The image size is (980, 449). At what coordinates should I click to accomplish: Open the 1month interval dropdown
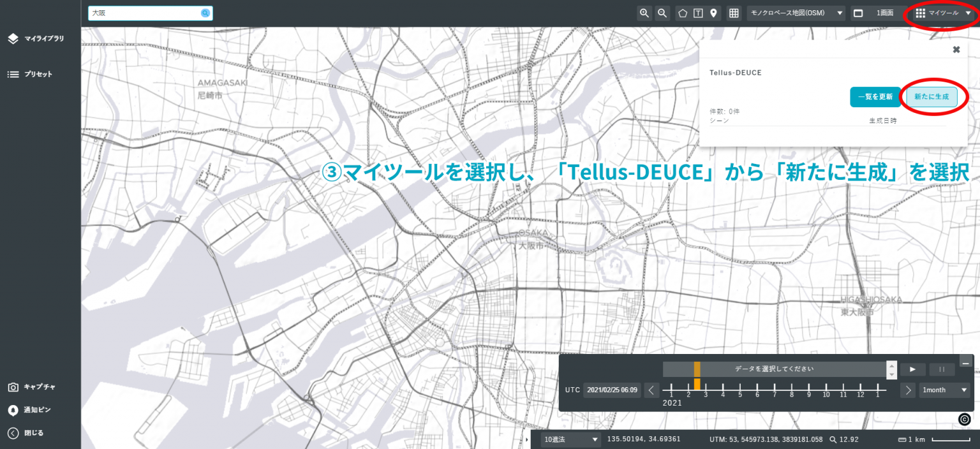point(944,390)
